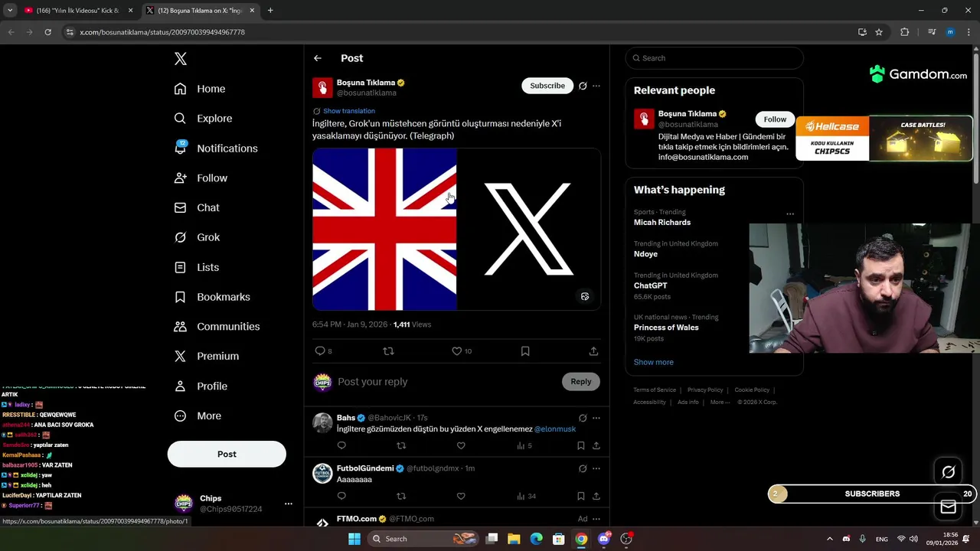Open Home in X sidebar

pyautogui.click(x=200, y=89)
